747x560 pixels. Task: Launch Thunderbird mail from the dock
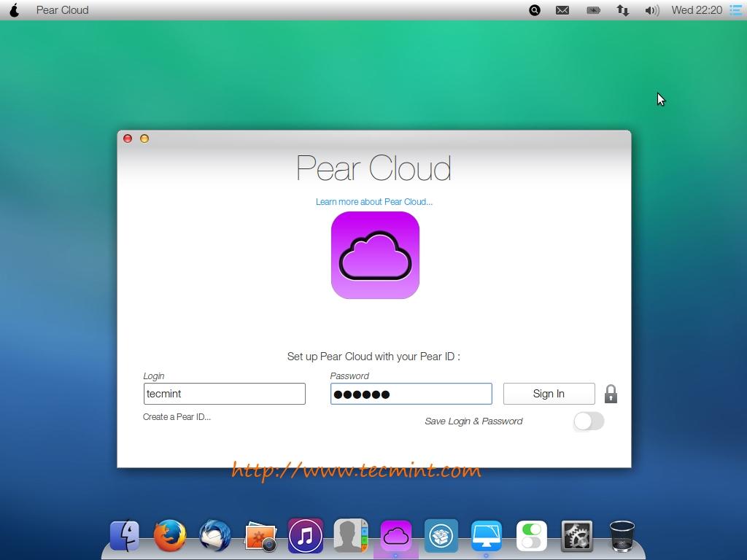coord(215,536)
